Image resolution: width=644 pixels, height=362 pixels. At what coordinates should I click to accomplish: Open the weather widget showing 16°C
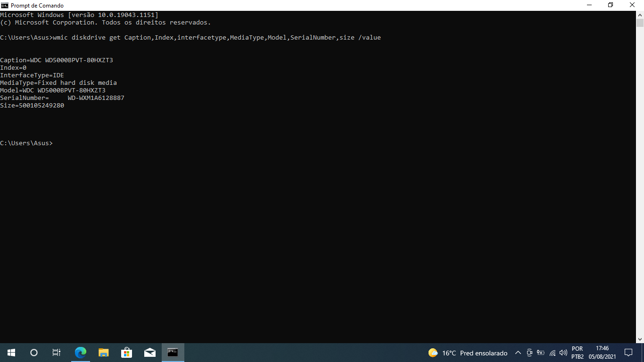point(468,353)
